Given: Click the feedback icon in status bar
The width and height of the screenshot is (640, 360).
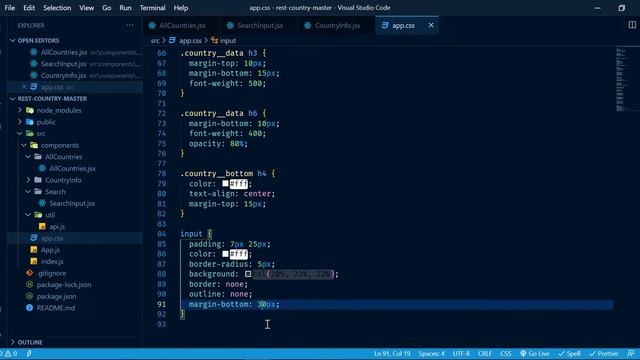Looking at the screenshot, I should pos(631,354).
